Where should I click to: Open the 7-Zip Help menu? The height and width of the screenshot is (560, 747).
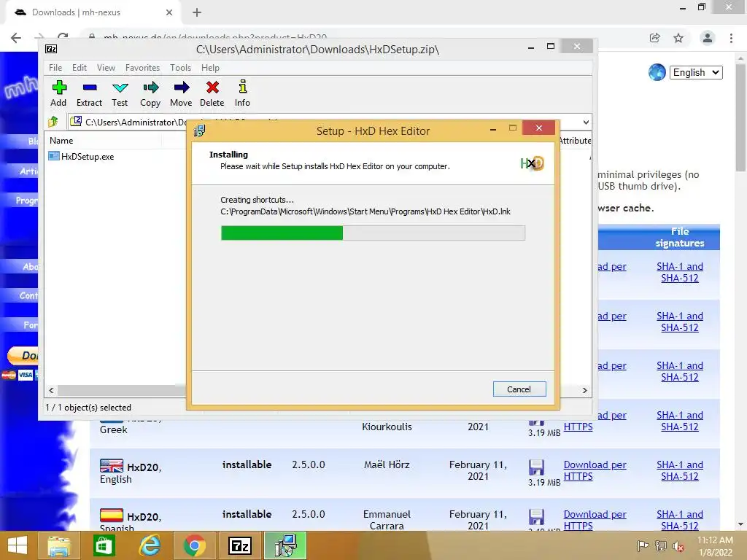pos(210,68)
